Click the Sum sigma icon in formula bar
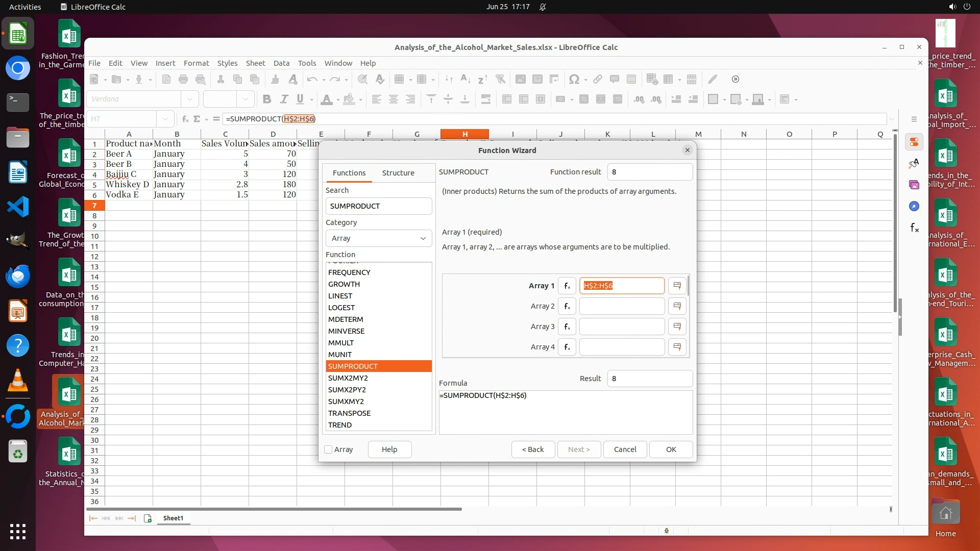Screen dimensions: 980x551 click(197, 119)
